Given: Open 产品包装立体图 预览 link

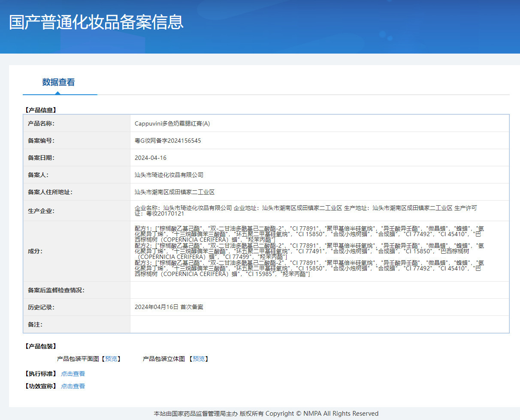Looking at the screenshot, I should click(x=199, y=359).
